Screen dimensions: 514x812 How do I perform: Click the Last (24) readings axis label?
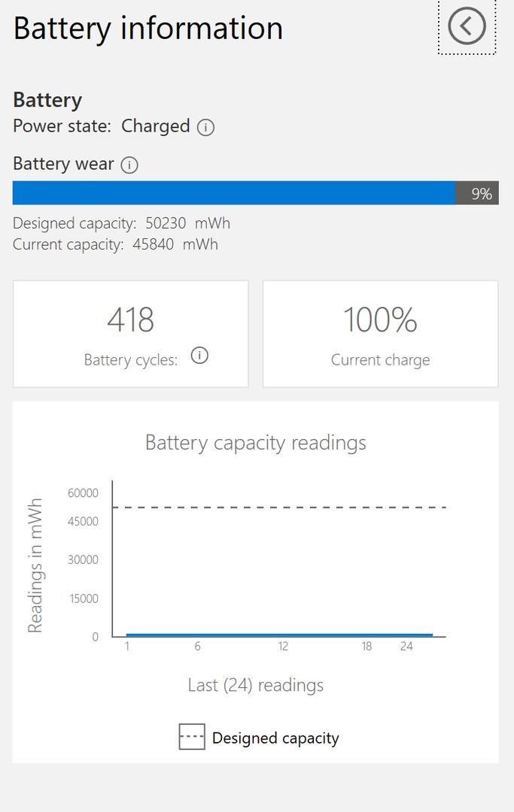coord(255,685)
